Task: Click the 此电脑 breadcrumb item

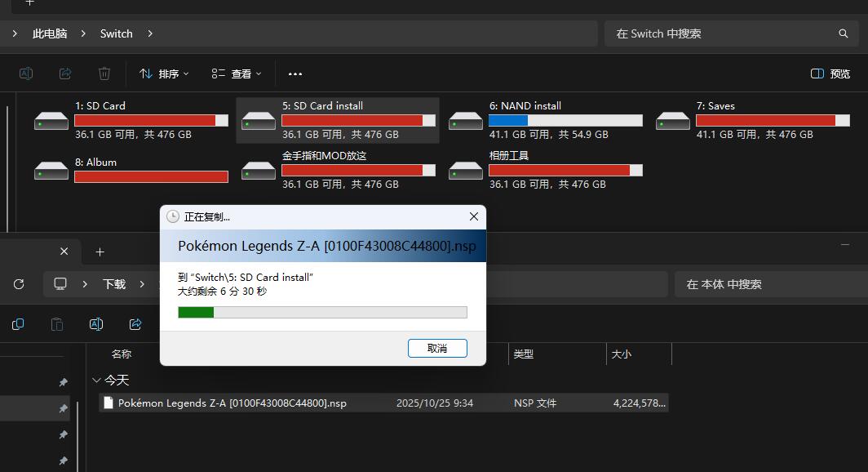Action: pyautogui.click(x=50, y=33)
